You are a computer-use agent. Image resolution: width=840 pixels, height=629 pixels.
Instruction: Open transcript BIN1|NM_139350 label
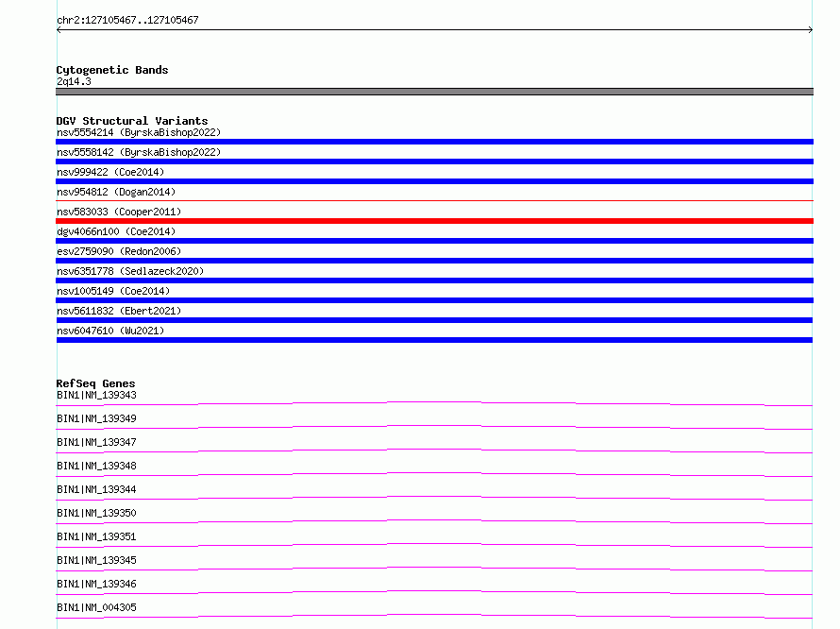[x=96, y=513]
